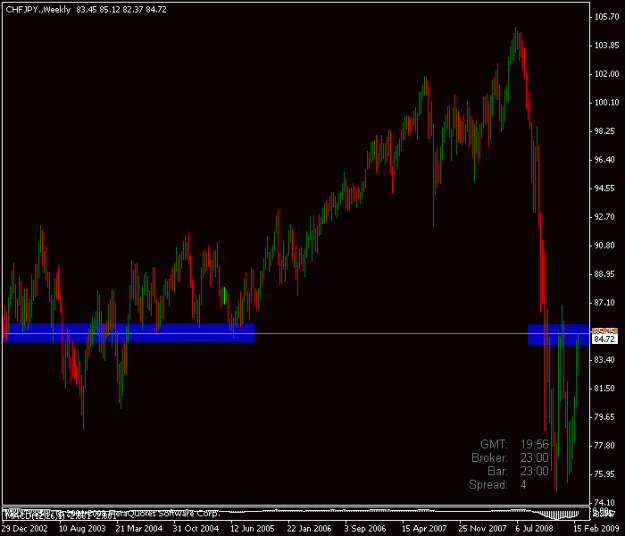Screen dimensions: 625x536
Task: Click the 31 Oct 2004 date label
Action: 196,529
